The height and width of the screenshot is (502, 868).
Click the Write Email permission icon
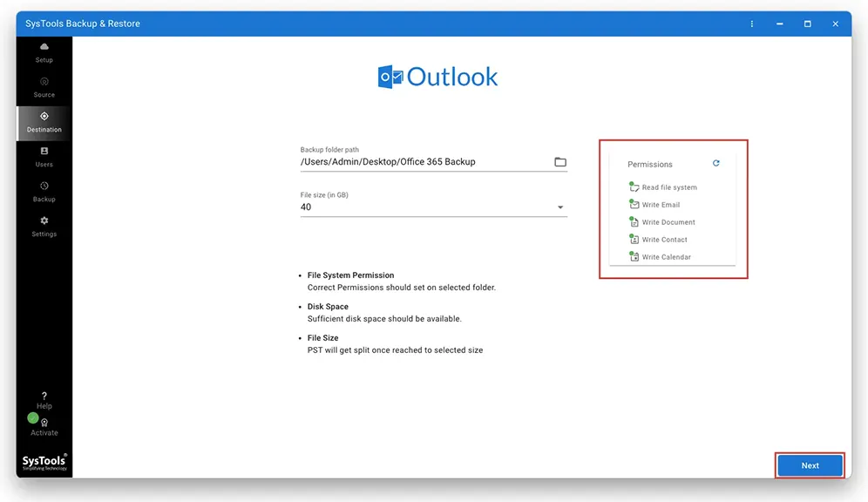[634, 204]
